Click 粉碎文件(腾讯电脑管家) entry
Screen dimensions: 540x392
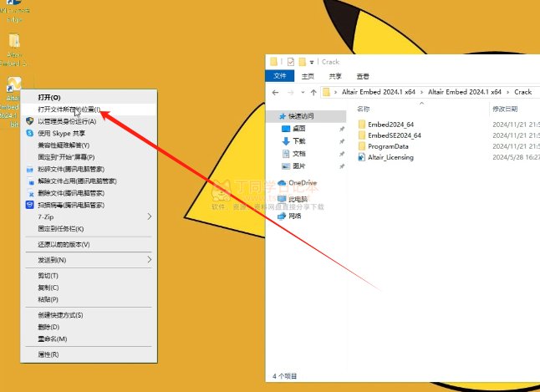(x=71, y=169)
